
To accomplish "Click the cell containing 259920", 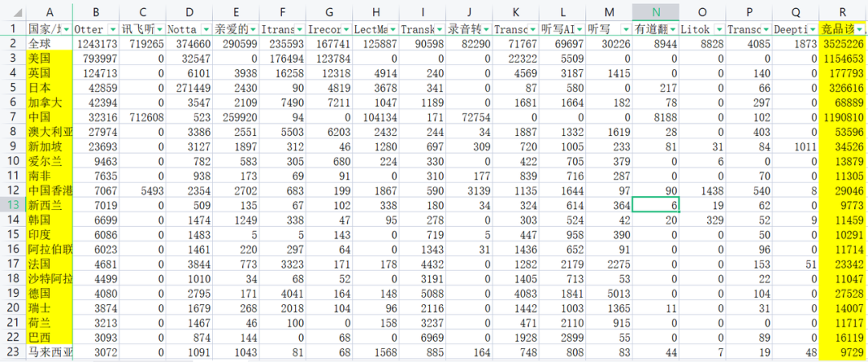I will click(x=236, y=117).
